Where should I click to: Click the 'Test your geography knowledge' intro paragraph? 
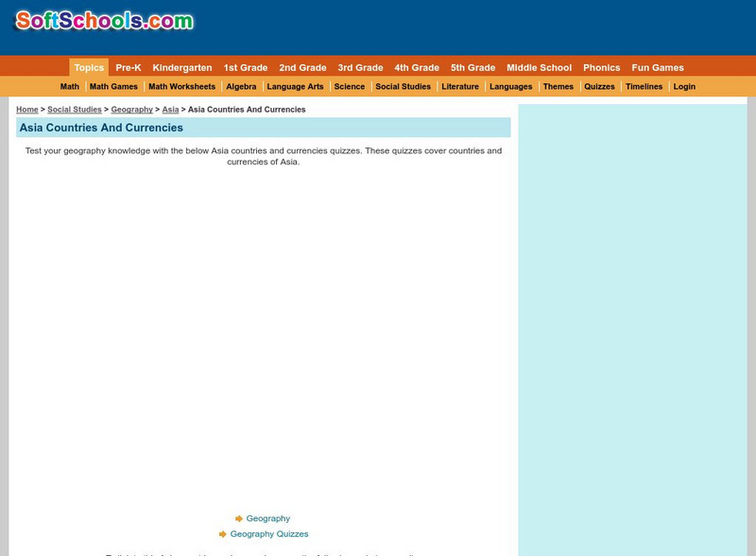coord(264,156)
